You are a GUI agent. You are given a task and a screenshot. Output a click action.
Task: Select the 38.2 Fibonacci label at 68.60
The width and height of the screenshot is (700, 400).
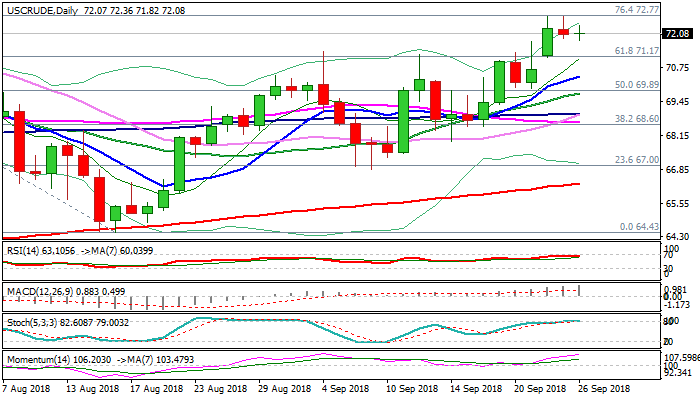tap(635, 118)
